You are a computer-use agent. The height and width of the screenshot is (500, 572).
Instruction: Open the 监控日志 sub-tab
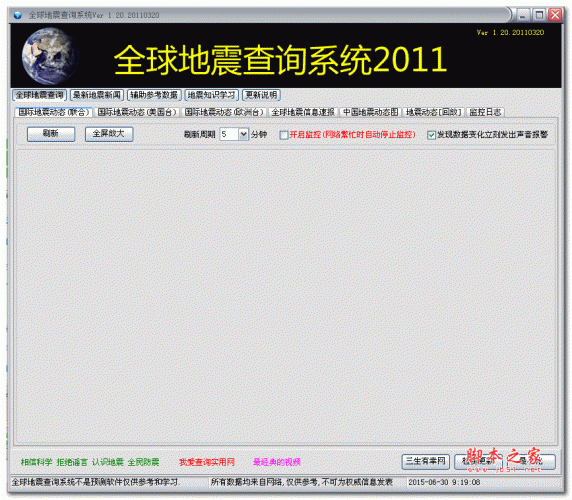pyautogui.click(x=485, y=112)
